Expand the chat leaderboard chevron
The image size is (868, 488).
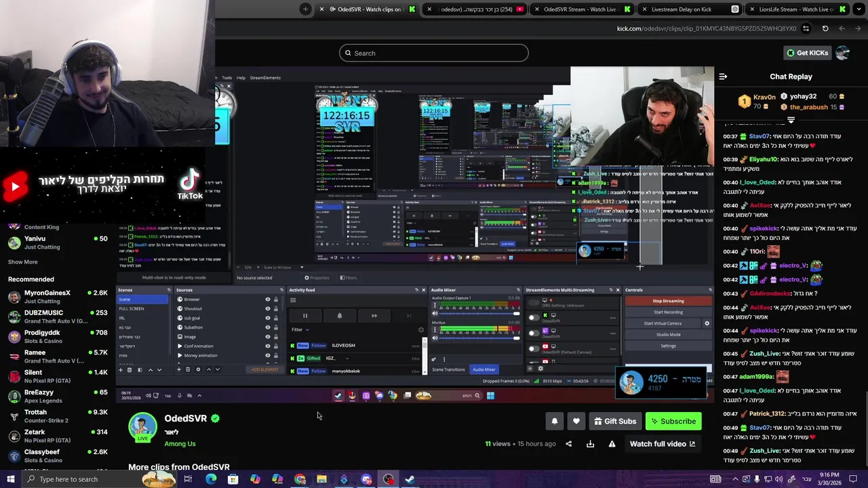(x=791, y=120)
